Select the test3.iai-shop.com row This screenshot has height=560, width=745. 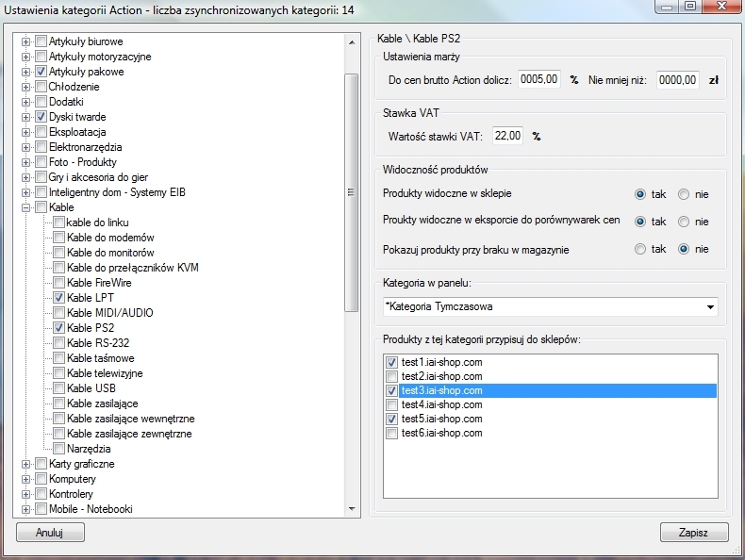(x=551, y=390)
